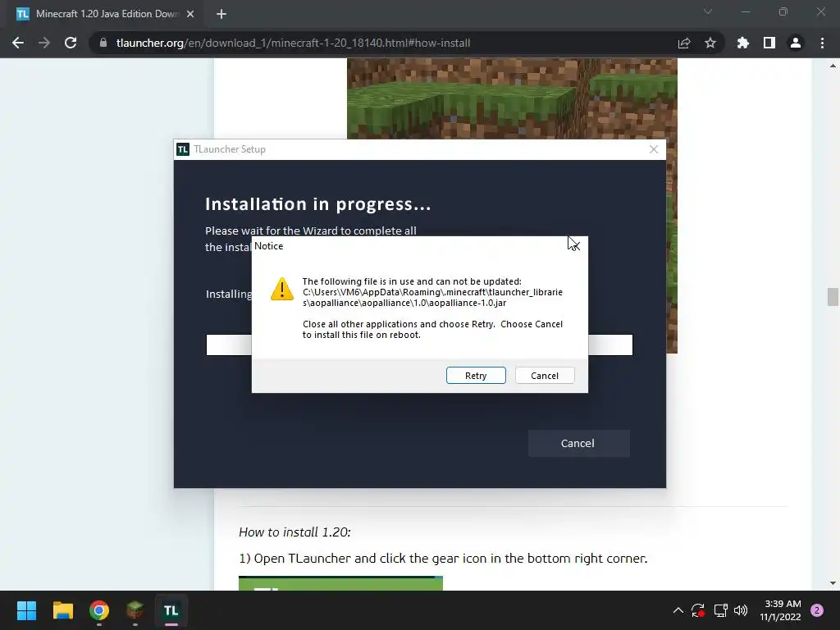840x630 pixels.
Task: Open the volume speaker tray icon
Action: 741,610
